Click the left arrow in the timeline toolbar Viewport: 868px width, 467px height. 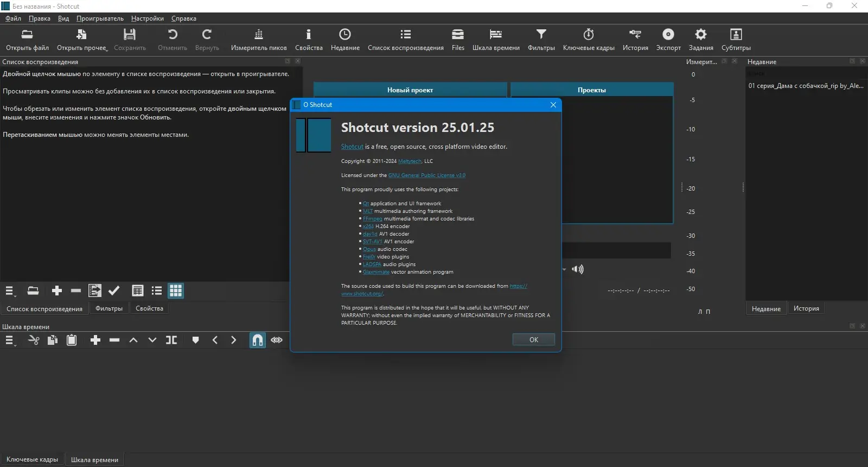coord(215,340)
